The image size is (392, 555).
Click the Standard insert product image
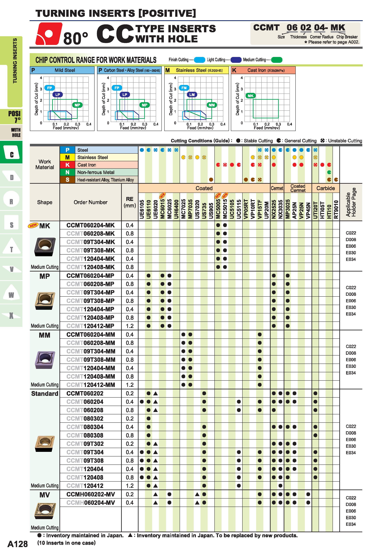[45, 444]
